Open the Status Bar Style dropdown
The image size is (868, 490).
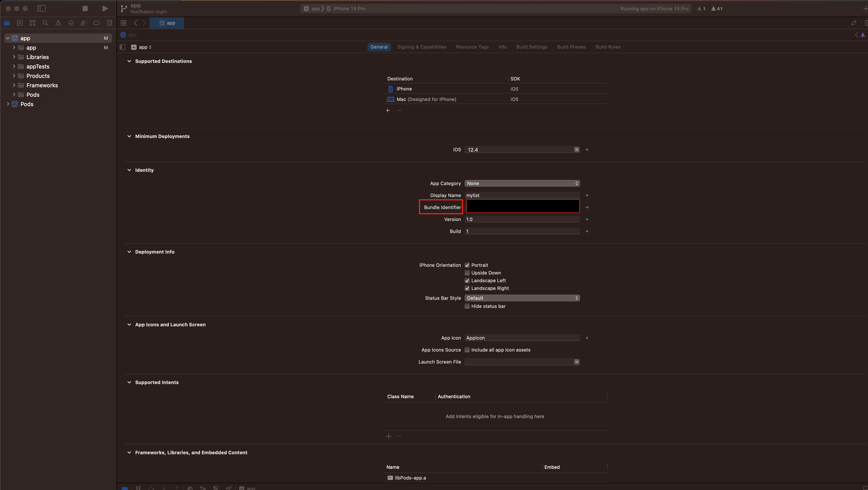[x=522, y=298]
